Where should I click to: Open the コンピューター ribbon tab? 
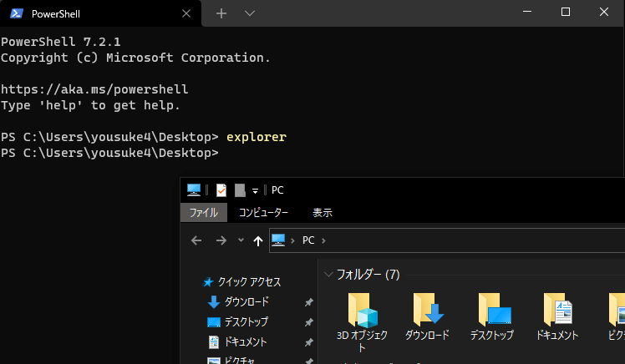point(263,213)
